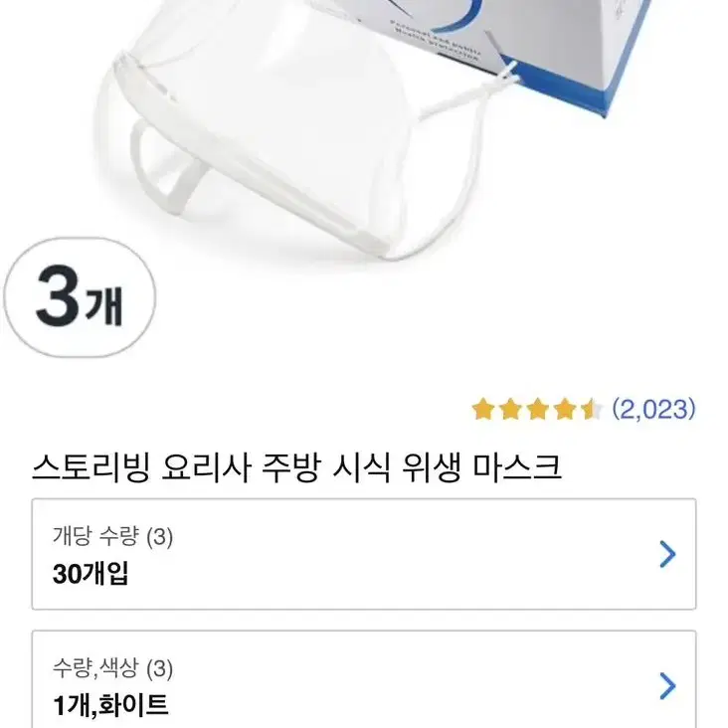Click the half-filled fifth rating star

592,410
